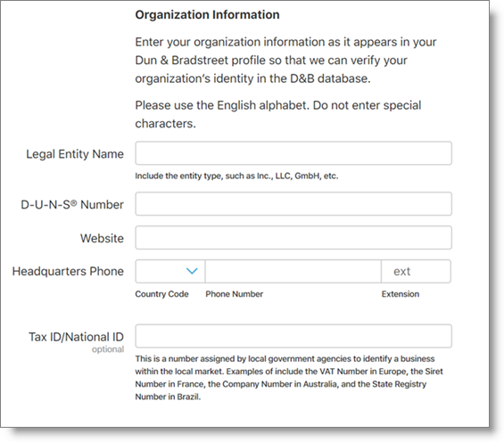Click the headquarters Phone Number field
This screenshot has width=504, height=442.
tap(293, 271)
